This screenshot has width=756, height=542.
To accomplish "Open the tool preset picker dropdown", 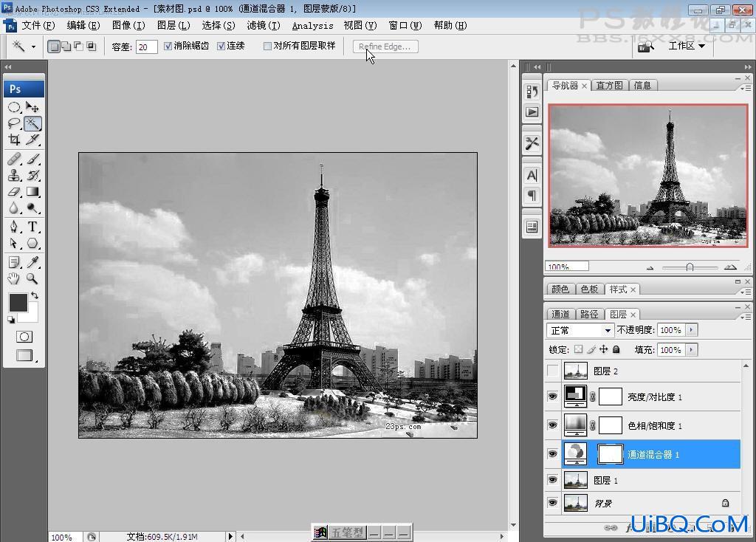I will (x=33, y=47).
